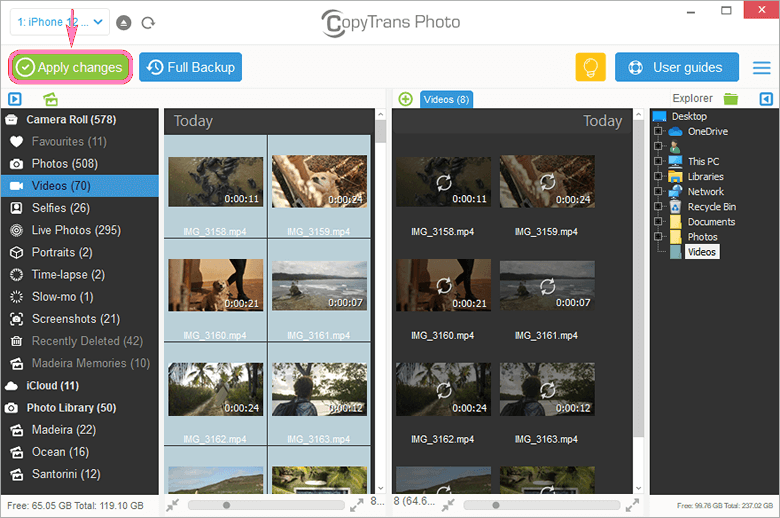Select the Videos (8) tab
Screen dimensions: 780x518
pyautogui.click(x=446, y=100)
